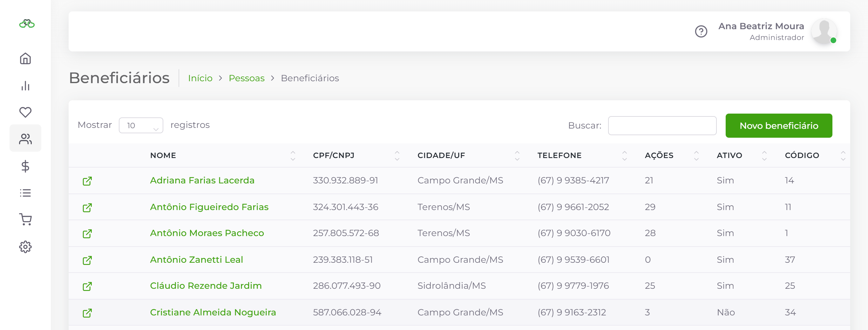Click the user avatar picture
This screenshot has height=330, width=868.
(x=824, y=32)
